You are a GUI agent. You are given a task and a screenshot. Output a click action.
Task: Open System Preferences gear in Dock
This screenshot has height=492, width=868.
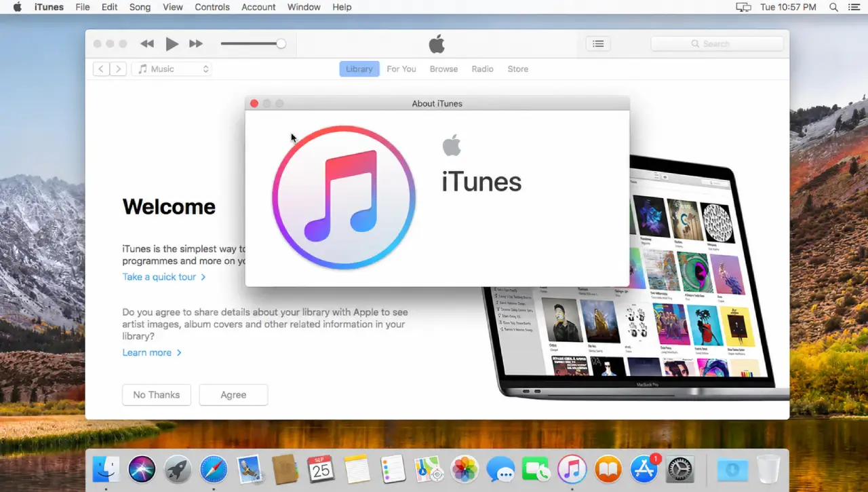click(679, 468)
